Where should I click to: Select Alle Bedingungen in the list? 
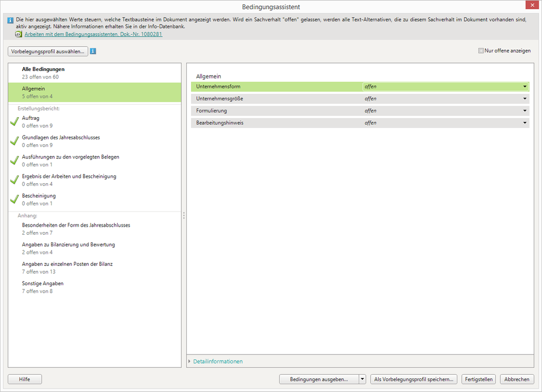43,73
